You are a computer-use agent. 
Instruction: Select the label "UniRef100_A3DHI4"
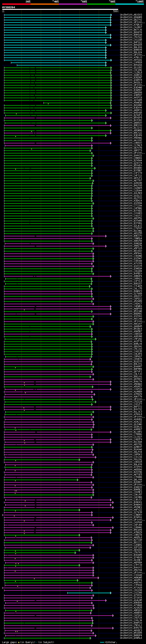131,201
